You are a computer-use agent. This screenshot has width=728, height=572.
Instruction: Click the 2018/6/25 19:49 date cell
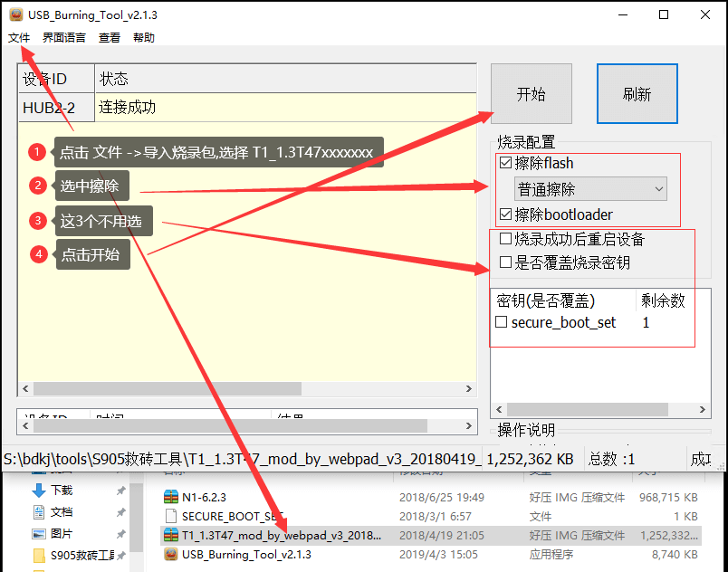(x=442, y=497)
